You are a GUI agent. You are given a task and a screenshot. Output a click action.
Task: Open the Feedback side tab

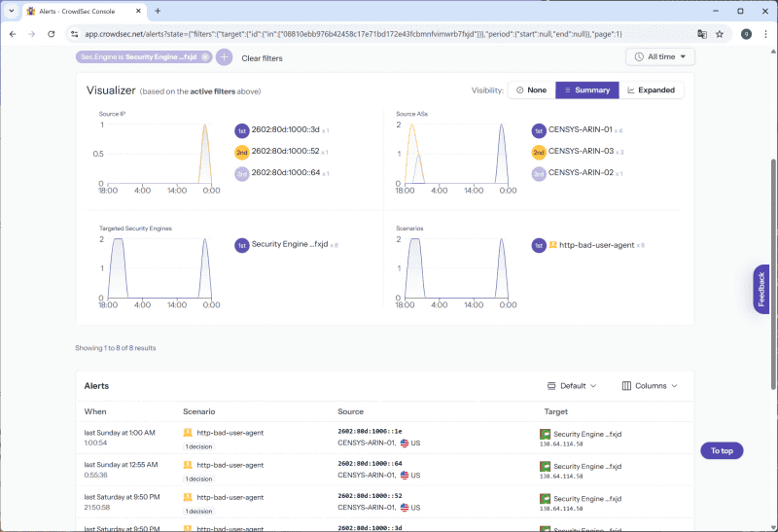coord(761,289)
